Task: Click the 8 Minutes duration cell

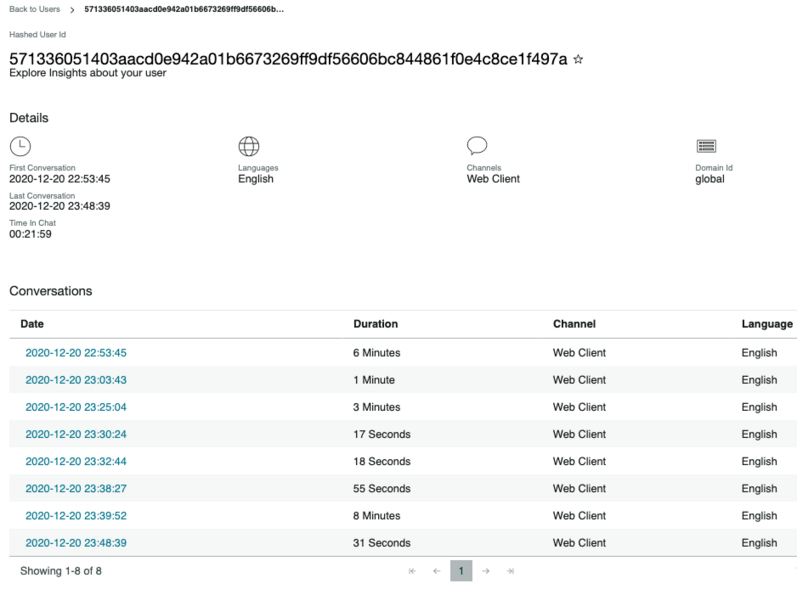Action: [377, 516]
